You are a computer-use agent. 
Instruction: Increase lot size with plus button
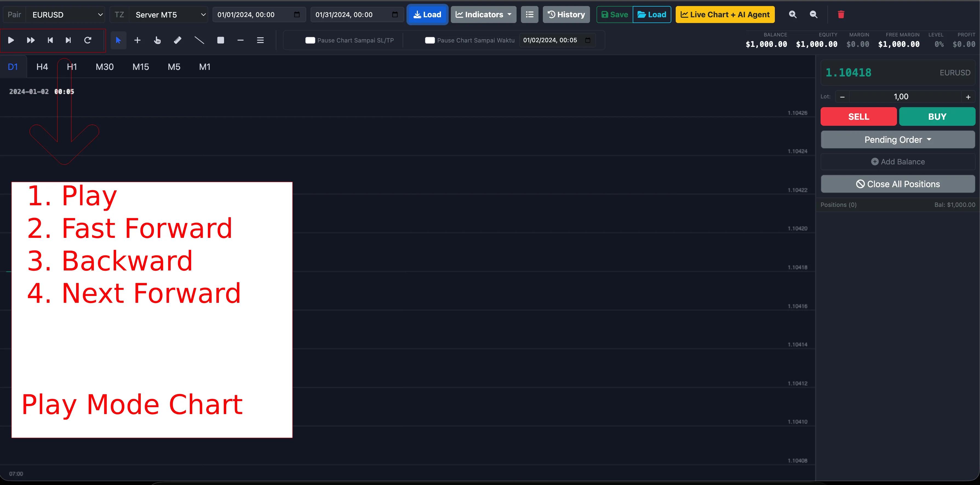968,97
